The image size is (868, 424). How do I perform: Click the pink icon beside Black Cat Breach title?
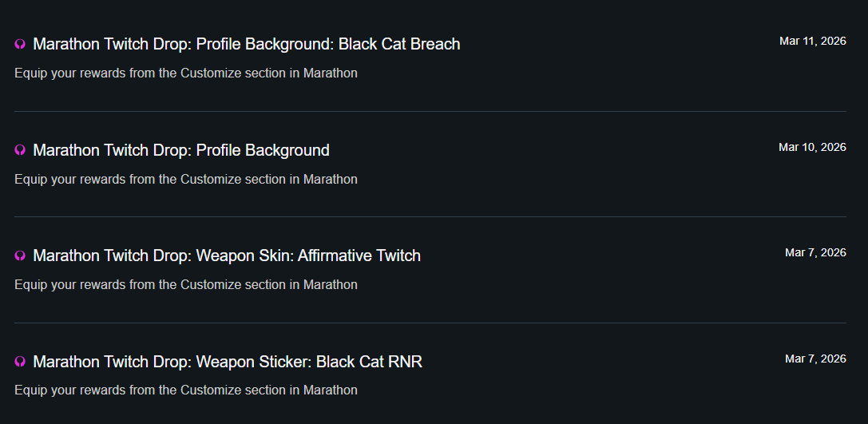21,45
